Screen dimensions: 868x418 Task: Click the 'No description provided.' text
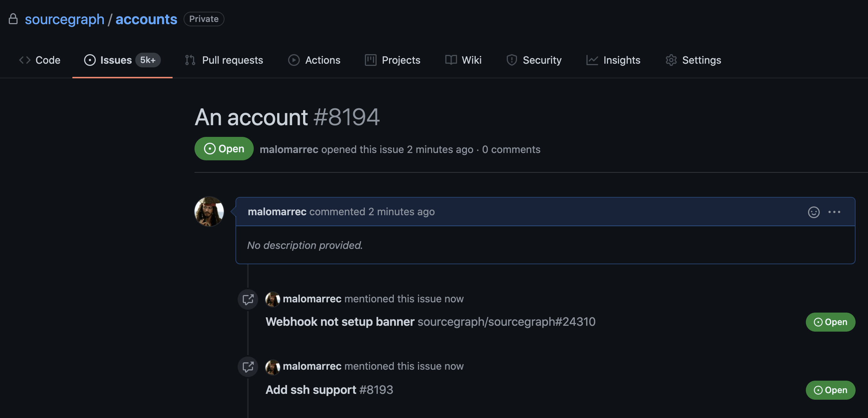tap(305, 245)
